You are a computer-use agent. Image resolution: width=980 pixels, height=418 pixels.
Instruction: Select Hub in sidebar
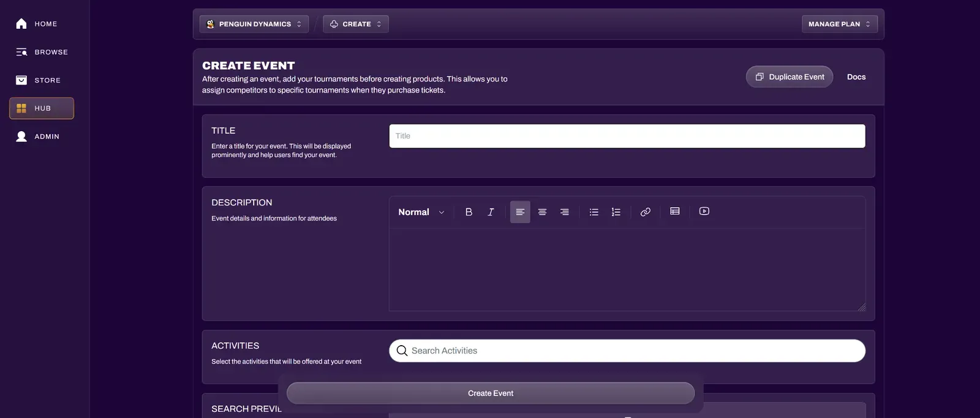pos(42,108)
